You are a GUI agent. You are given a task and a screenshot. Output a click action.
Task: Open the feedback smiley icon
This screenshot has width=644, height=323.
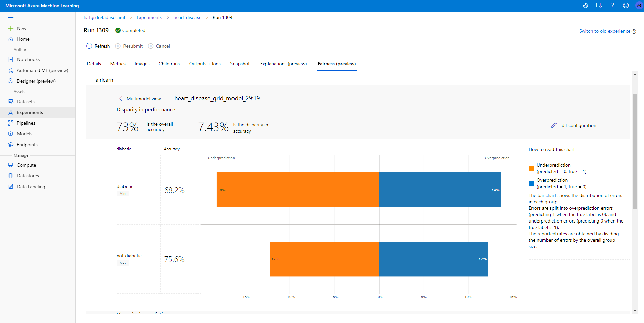point(626,5)
